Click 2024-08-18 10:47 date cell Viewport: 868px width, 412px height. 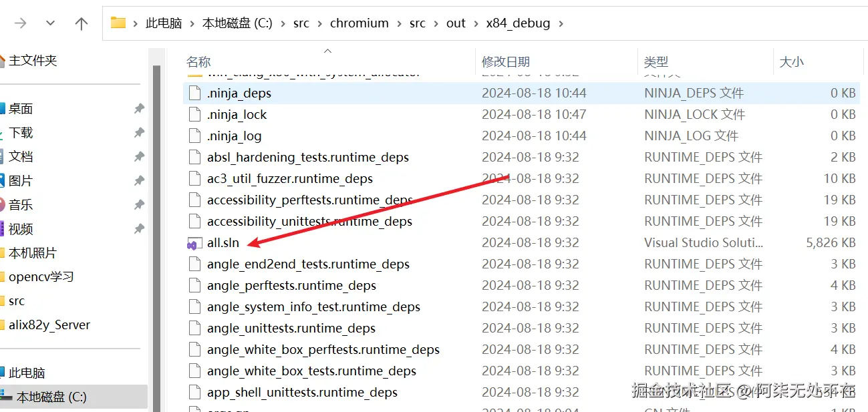coord(534,115)
